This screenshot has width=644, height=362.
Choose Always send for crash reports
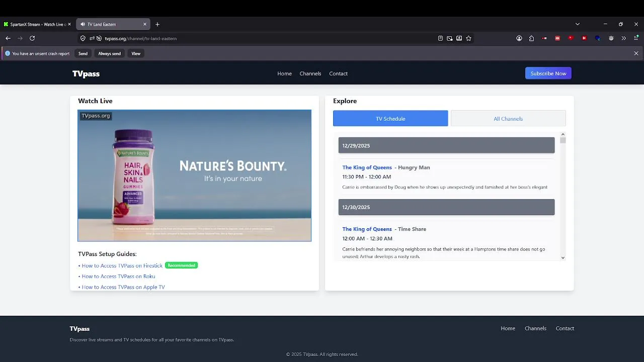point(109,53)
